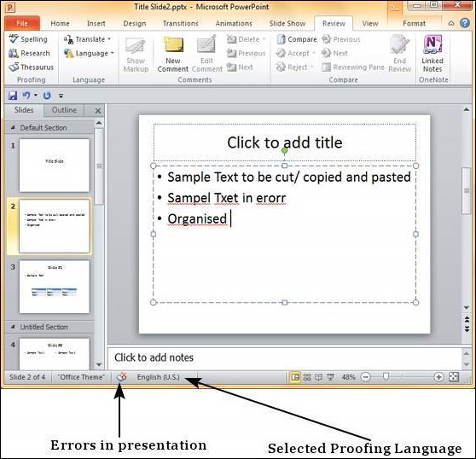The width and height of the screenshot is (476, 459).
Task: Switch to the Design tab
Action: click(x=135, y=23)
